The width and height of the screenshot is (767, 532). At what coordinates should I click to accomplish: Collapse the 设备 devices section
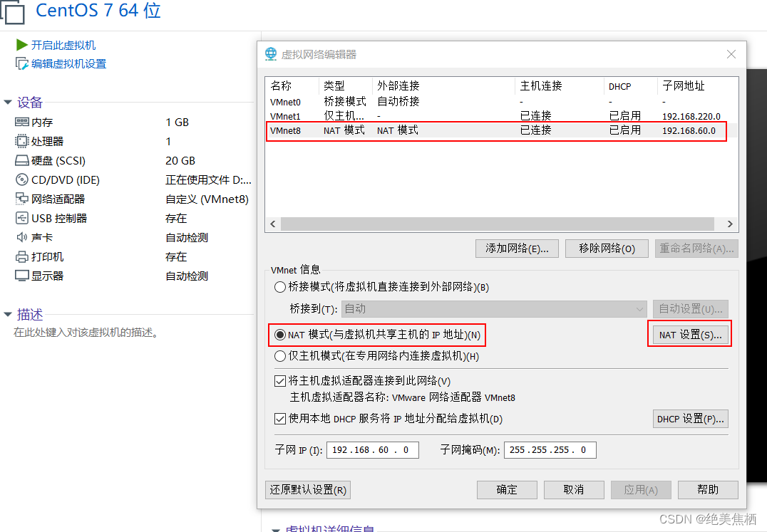coord(8,102)
